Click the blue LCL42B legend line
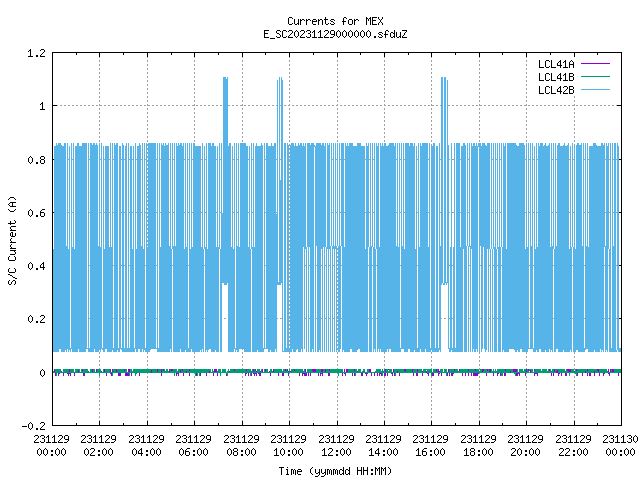Image resolution: width=640 pixels, height=480 pixels. point(595,90)
